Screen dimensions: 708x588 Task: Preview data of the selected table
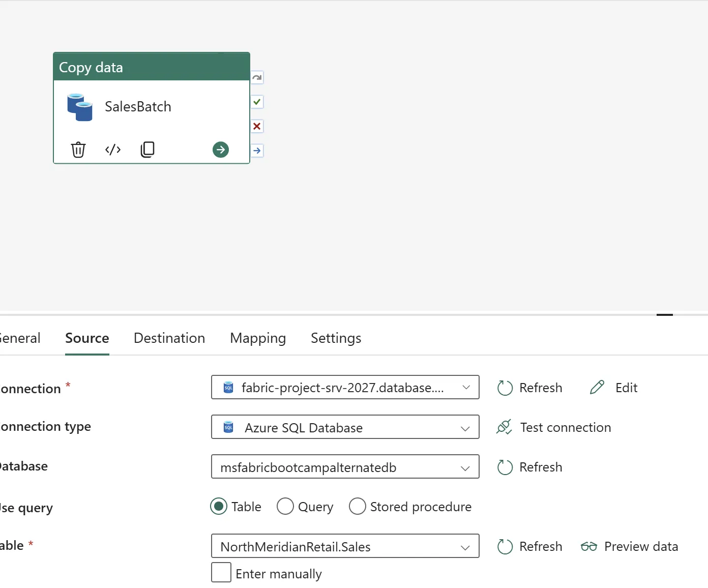tap(630, 546)
